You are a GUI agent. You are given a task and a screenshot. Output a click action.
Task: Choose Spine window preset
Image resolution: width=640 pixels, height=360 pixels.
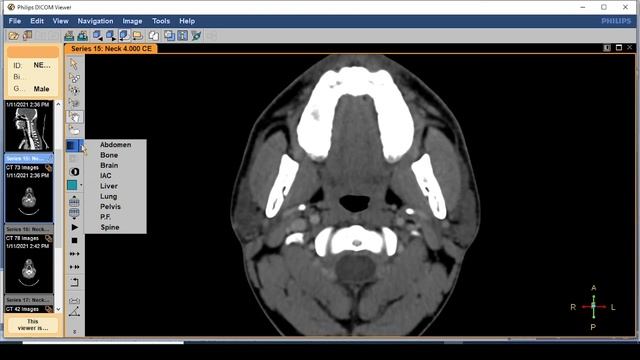click(110, 227)
